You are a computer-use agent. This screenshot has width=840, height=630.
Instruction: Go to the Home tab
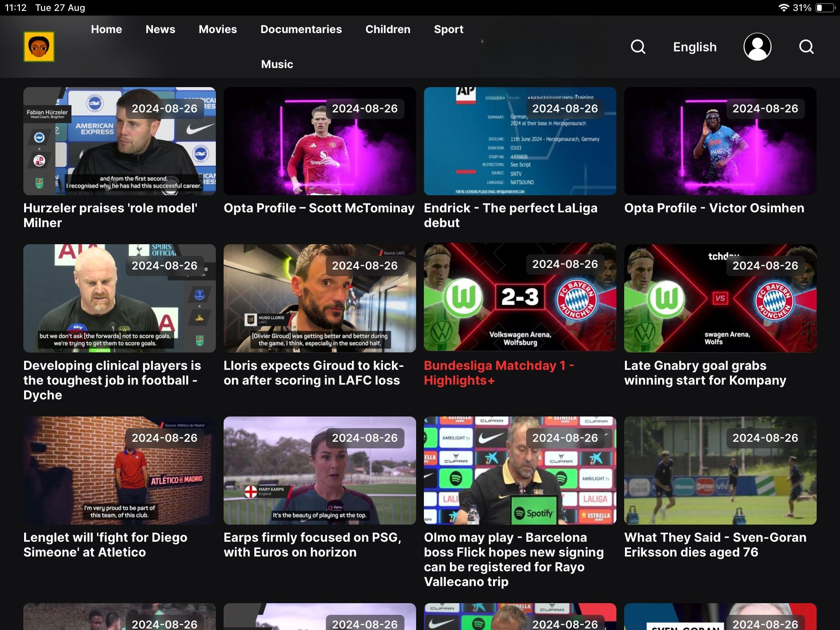pyautogui.click(x=106, y=29)
